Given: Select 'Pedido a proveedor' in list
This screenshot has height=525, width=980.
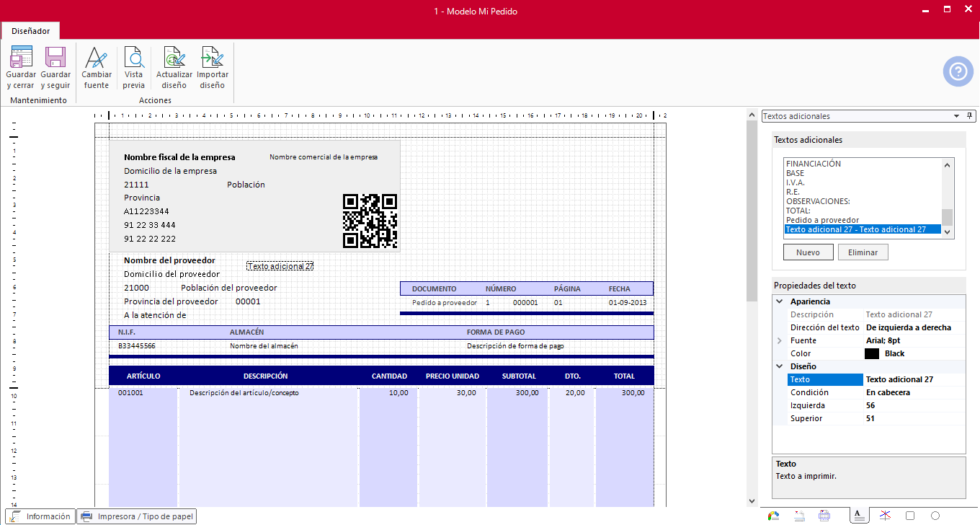Looking at the screenshot, I should click(822, 220).
